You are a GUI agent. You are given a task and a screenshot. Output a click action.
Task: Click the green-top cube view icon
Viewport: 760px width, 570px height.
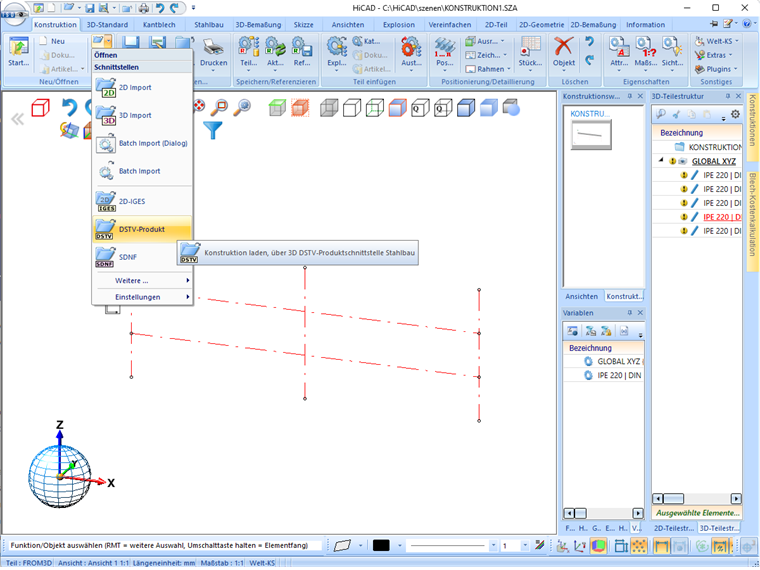point(278,107)
